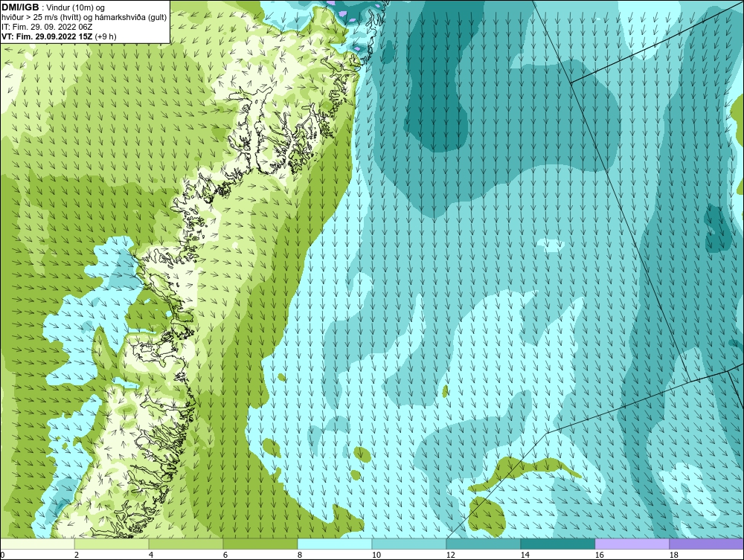Click the legend scale label 16
Screen dimensions: 744x560
click(599, 555)
